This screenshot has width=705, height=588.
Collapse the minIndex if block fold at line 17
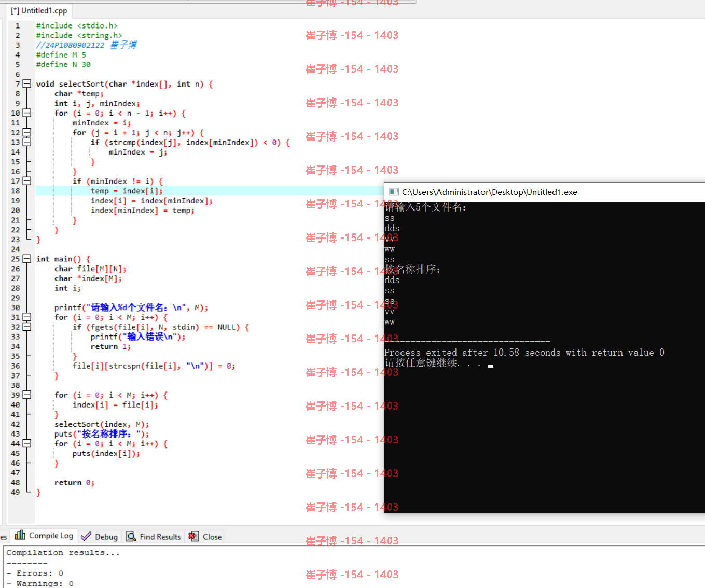point(27,180)
